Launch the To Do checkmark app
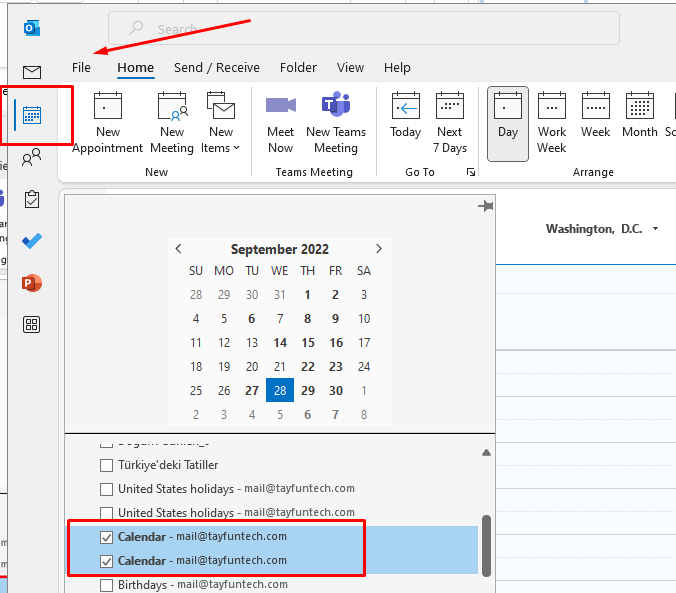This screenshot has height=593, width=676. tap(32, 241)
